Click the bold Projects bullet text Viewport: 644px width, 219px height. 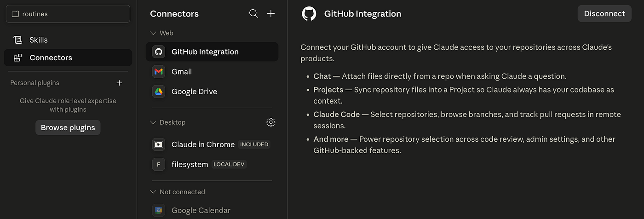coord(328,90)
